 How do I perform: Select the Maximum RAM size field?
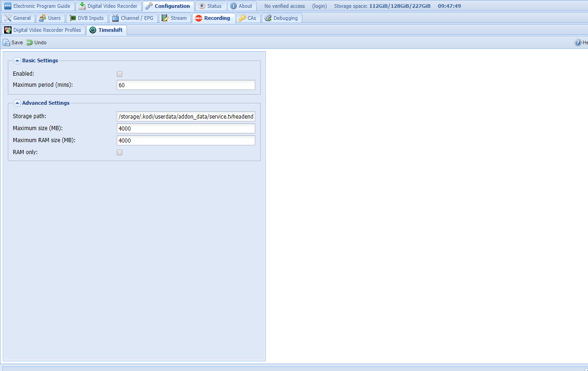coord(186,140)
